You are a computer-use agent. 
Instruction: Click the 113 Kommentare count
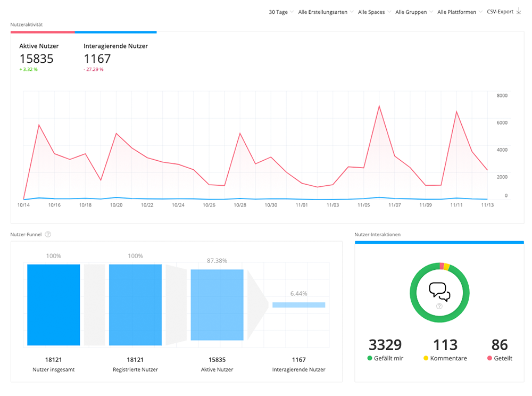coord(445,345)
